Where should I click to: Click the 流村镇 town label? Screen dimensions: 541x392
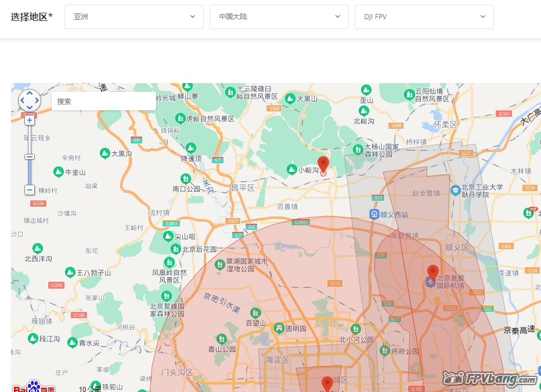coord(159,213)
